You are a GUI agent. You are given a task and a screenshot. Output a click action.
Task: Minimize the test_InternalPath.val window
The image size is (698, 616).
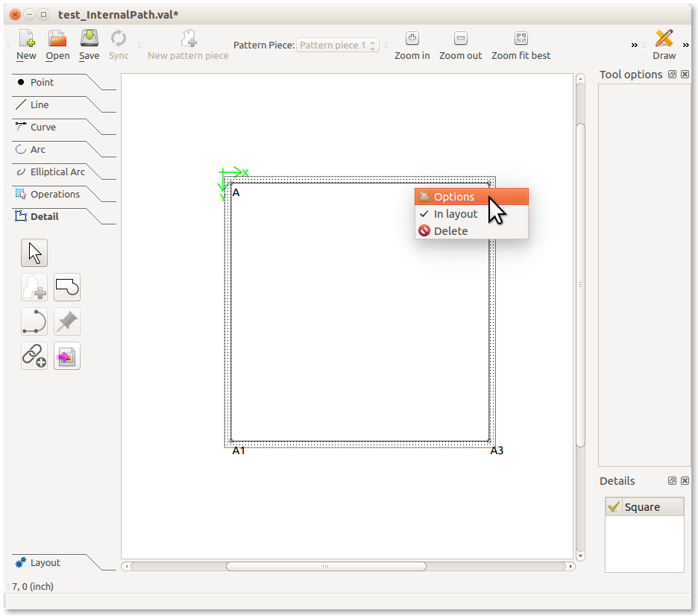[x=29, y=15]
